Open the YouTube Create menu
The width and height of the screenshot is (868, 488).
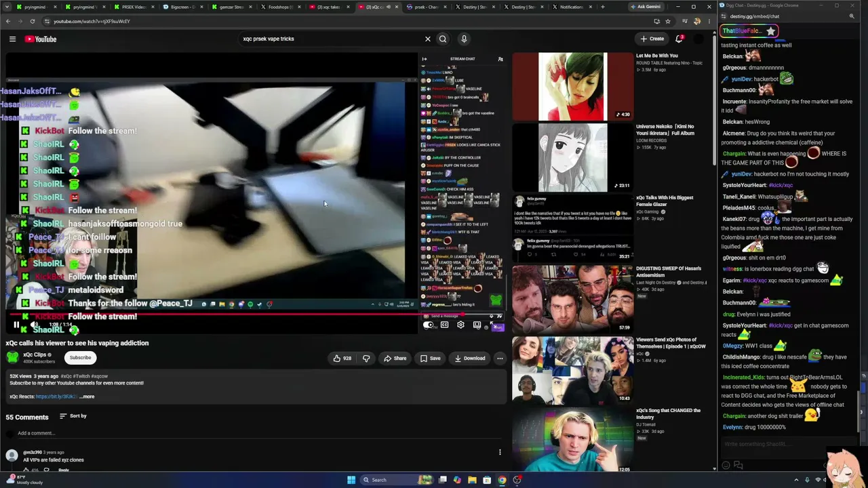coord(652,39)
